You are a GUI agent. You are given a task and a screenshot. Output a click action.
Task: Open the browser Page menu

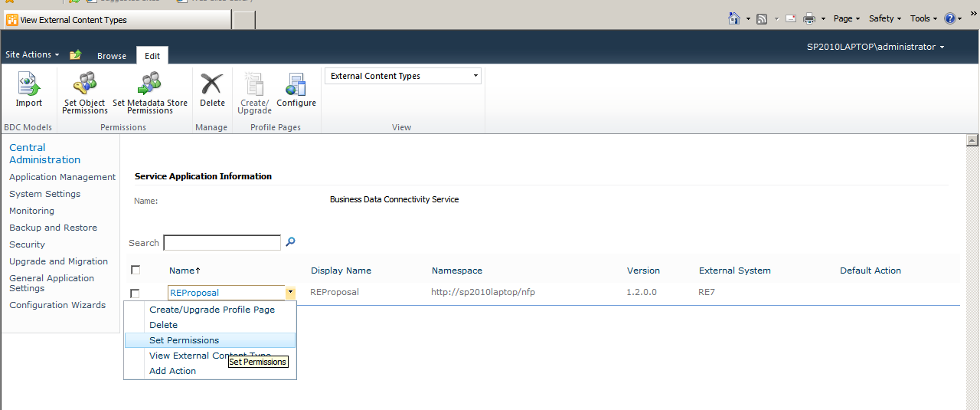coord(847,18)
